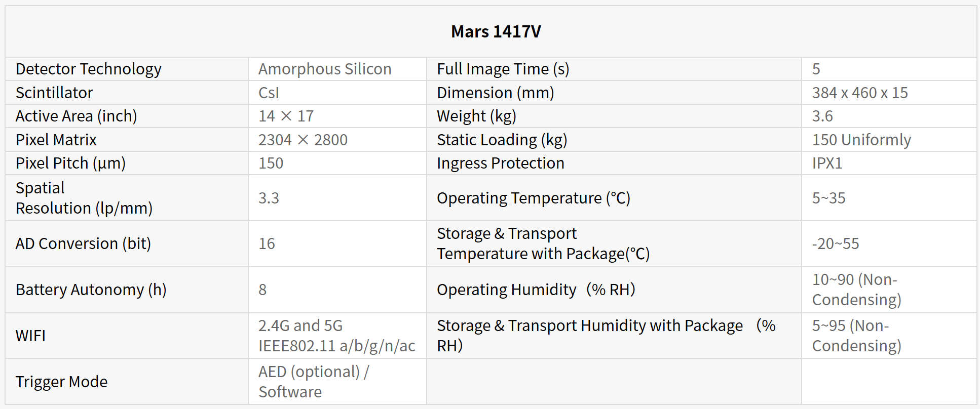Click the Mars 1417V table title
Viewport: 980px width, 409px height.
pos(496,32)
